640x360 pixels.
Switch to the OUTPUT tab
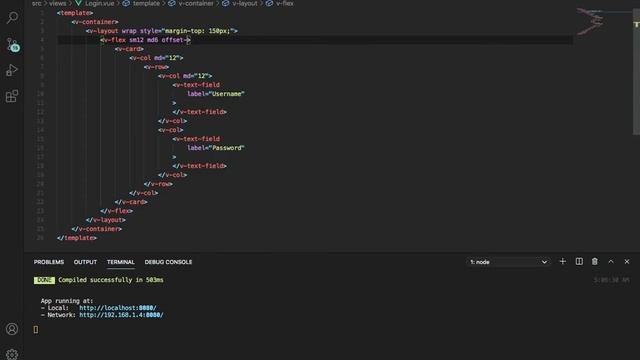85,262
